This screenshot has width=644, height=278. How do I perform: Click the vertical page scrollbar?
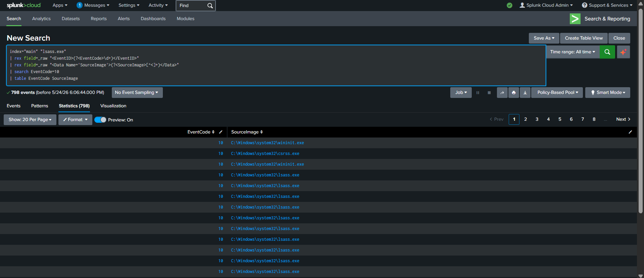pos(641,111)
